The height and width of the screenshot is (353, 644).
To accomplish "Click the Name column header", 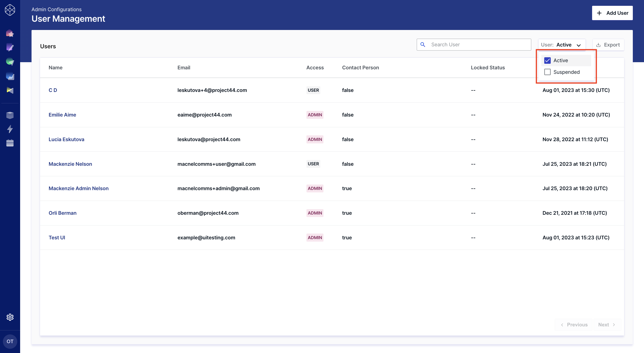I will [x=55, y=68].
